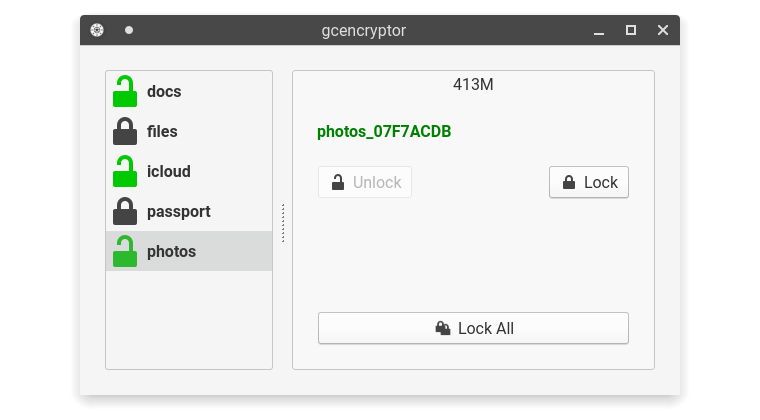Click the gcencryptor app icon in title bar
Image resolution: width=760 pixels, height=420 pixels.
97,30
